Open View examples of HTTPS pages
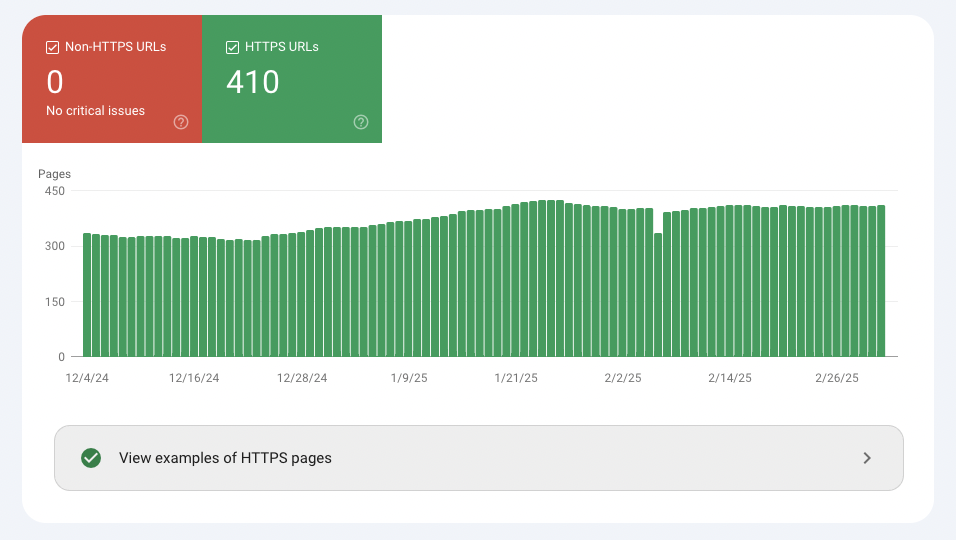Image resolution: width=956 pixels, height=540 pixels. 225,458
